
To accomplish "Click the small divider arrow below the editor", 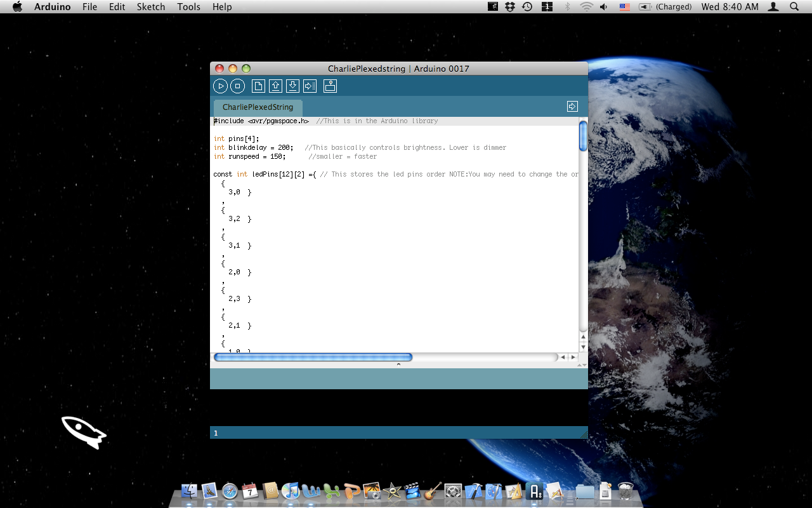I will pos(398,364).
